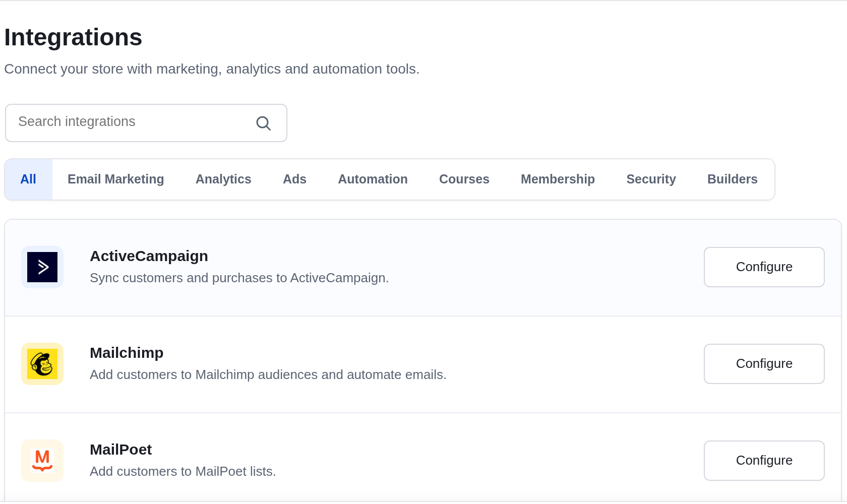
Task: Click the ActiveCampaign logo icon
Action: [x=42, y=267]
